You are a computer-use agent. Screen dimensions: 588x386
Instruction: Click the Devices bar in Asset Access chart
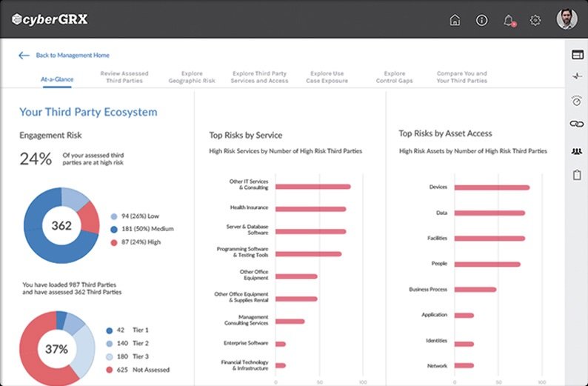pos(491,187)
